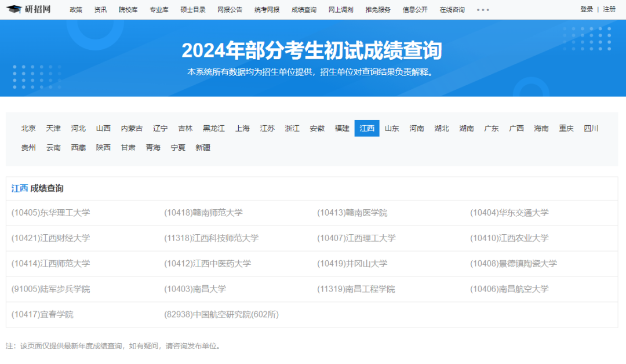
Task: Open 网上调剂 menu item
Action: [341, 10]
